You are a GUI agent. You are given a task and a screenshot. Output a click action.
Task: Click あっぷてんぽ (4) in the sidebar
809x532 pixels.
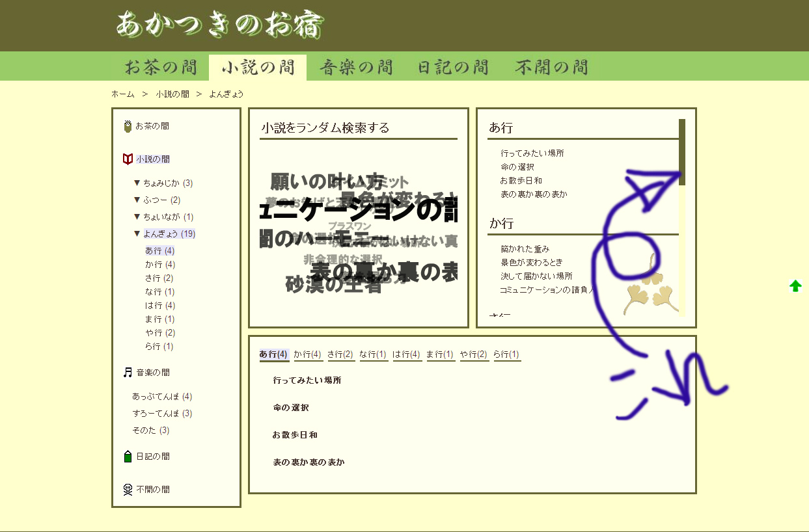(x=161, y=397)
